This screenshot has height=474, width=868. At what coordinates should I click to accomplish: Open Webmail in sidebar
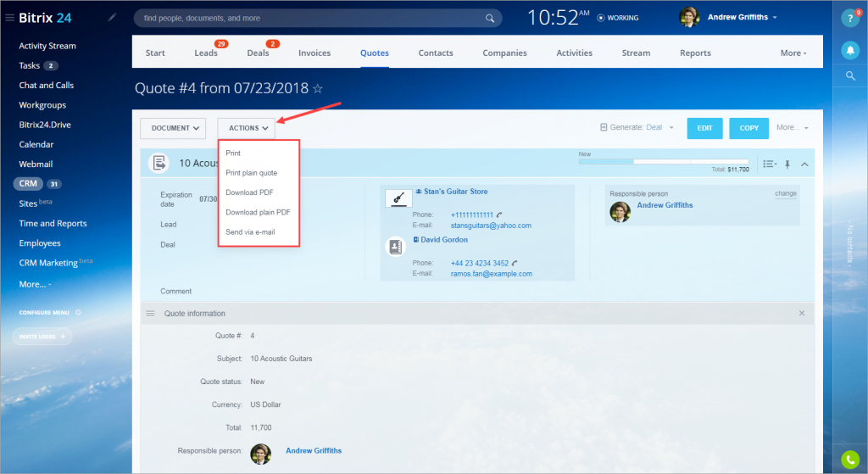36,164
